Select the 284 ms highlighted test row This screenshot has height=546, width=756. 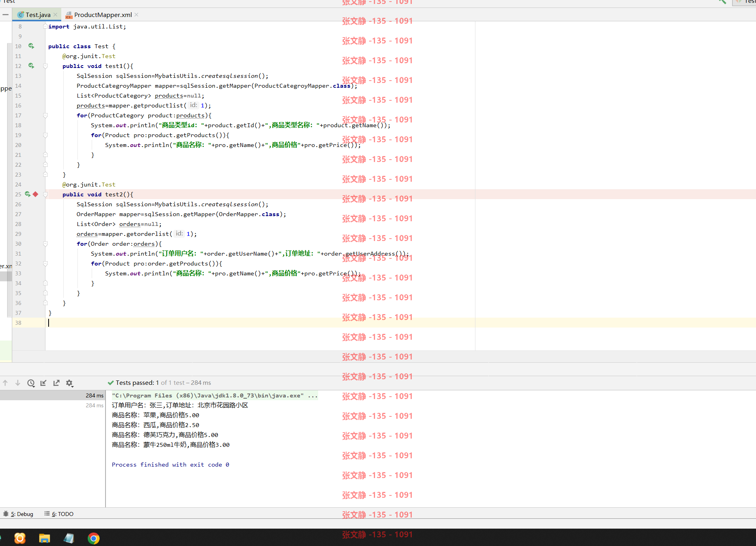[x=53, y=395]
